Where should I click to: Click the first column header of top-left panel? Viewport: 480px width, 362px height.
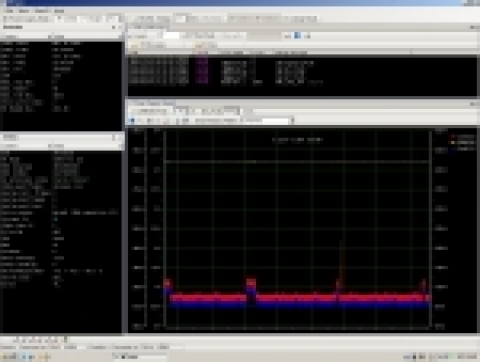click(x=11, y=36)
